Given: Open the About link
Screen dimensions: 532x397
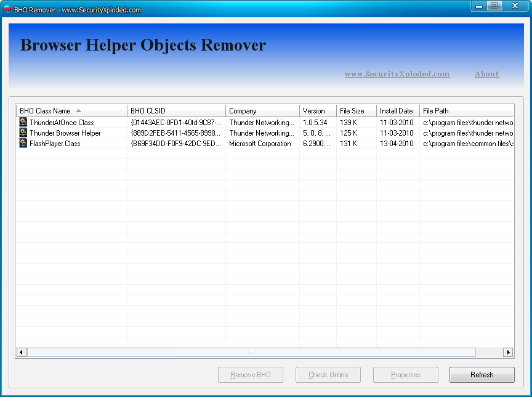Looking at the screenshot, I should [486, 74].
